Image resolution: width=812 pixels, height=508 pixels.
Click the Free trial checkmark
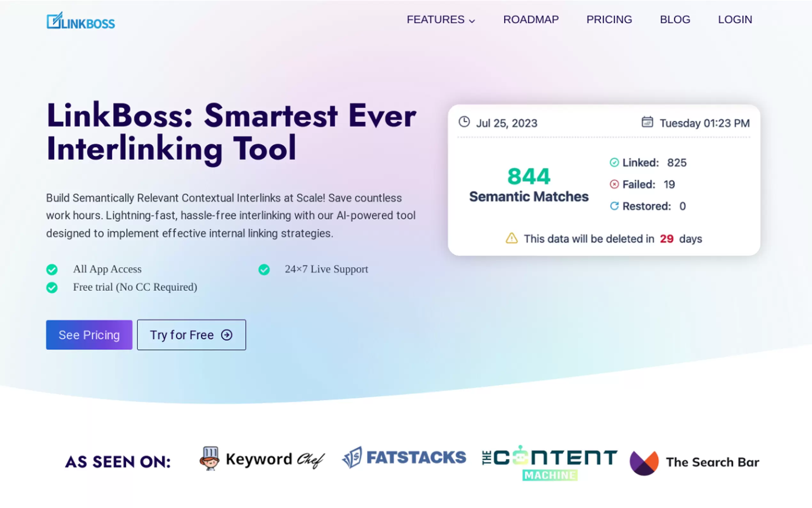tap(52, 288)
